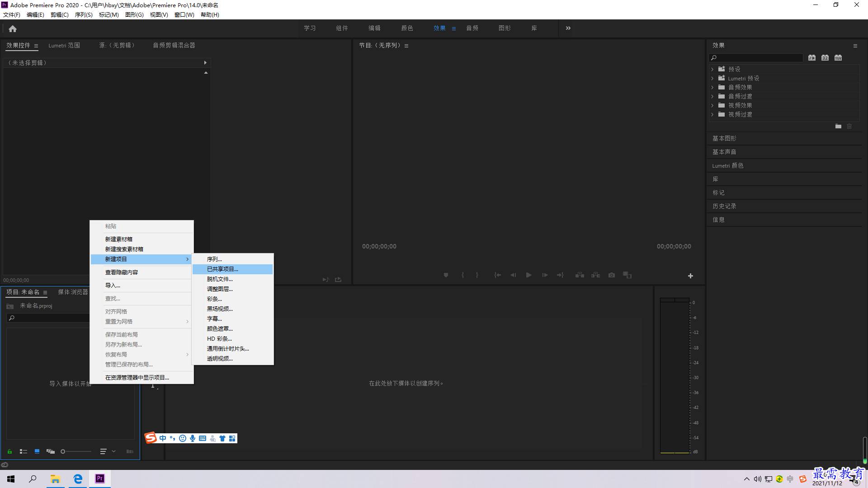868x488 pixels.
Task: Go to In point in Program monitor
Action: point(497,275)
